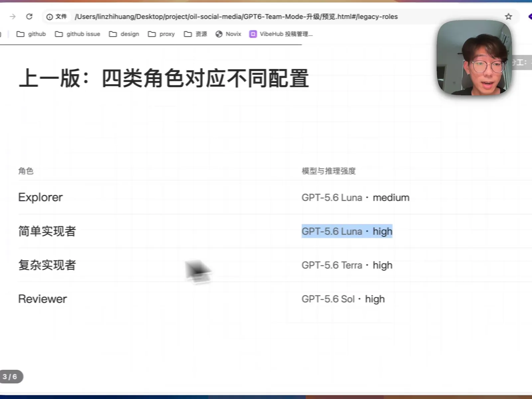Click the webcam video overlay
This screenshot has height=399, width=532.
click(474, 58)
